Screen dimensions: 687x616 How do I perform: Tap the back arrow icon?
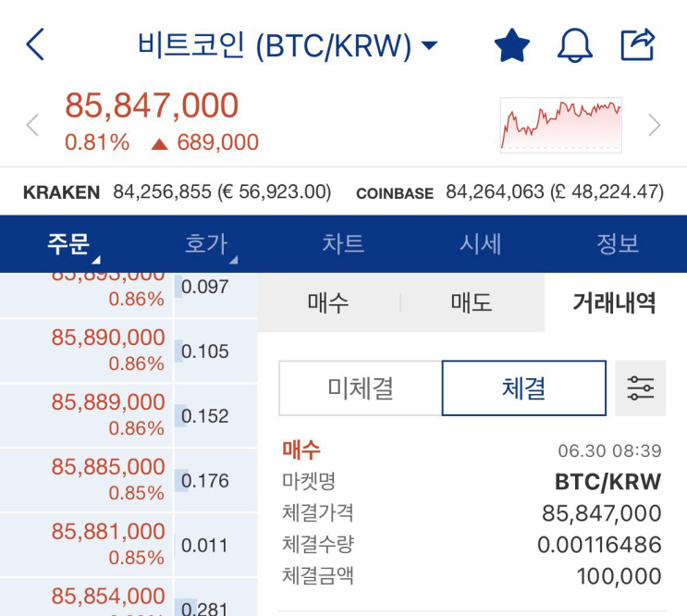click(x=35, y=44)
